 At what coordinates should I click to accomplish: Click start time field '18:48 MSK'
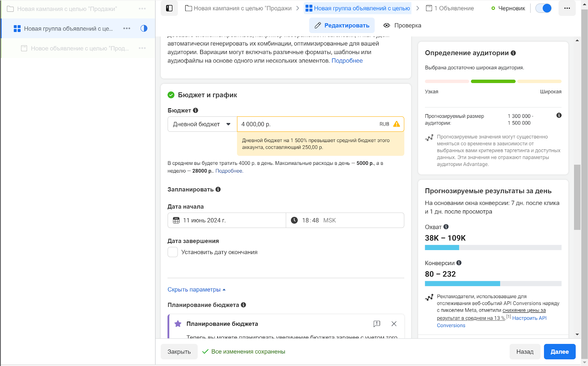(345, 220)
